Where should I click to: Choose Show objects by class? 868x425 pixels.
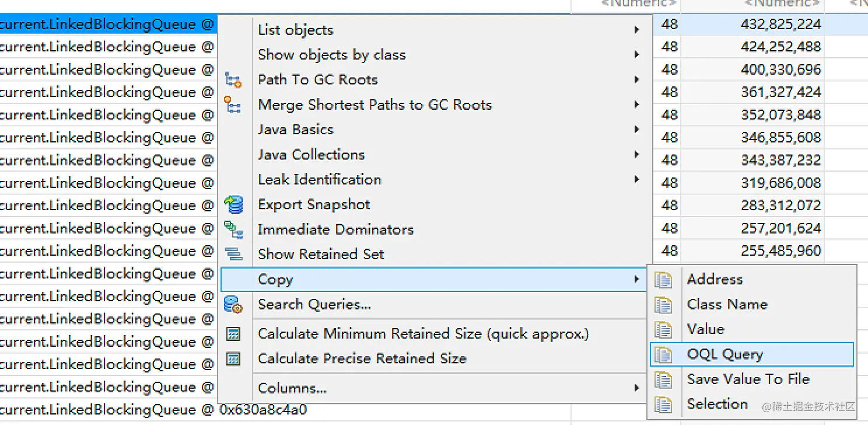coord(433,55)
